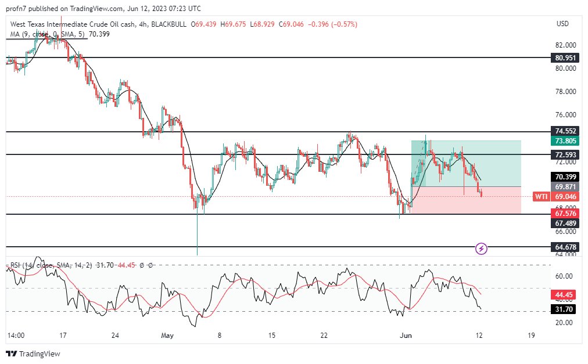Select the 74.552 price level label
The image size is (588, 364).
[565, 131]
